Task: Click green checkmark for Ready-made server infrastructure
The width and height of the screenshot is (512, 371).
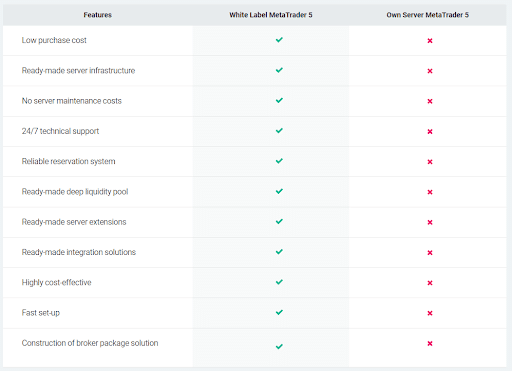Action: tap(279, 70)
